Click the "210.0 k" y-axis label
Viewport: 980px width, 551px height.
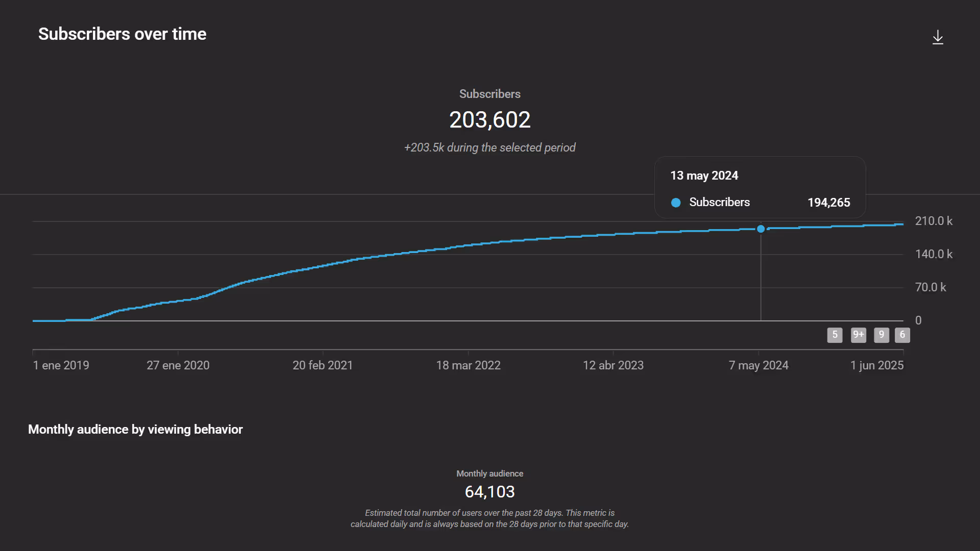click(x=934, y=220)
